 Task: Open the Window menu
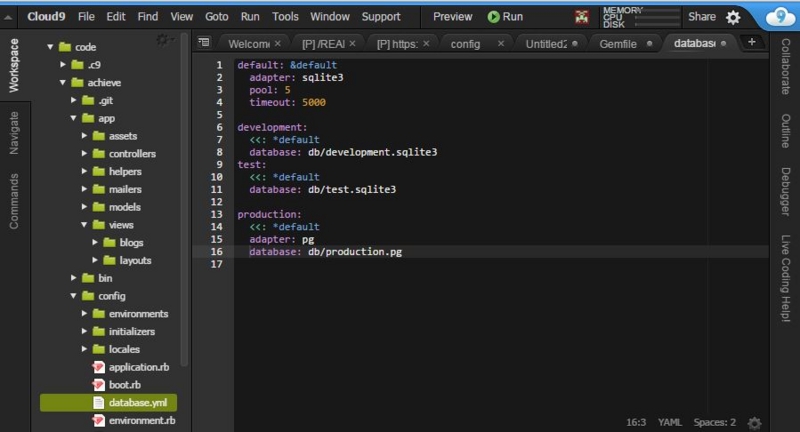pos(330,17)
